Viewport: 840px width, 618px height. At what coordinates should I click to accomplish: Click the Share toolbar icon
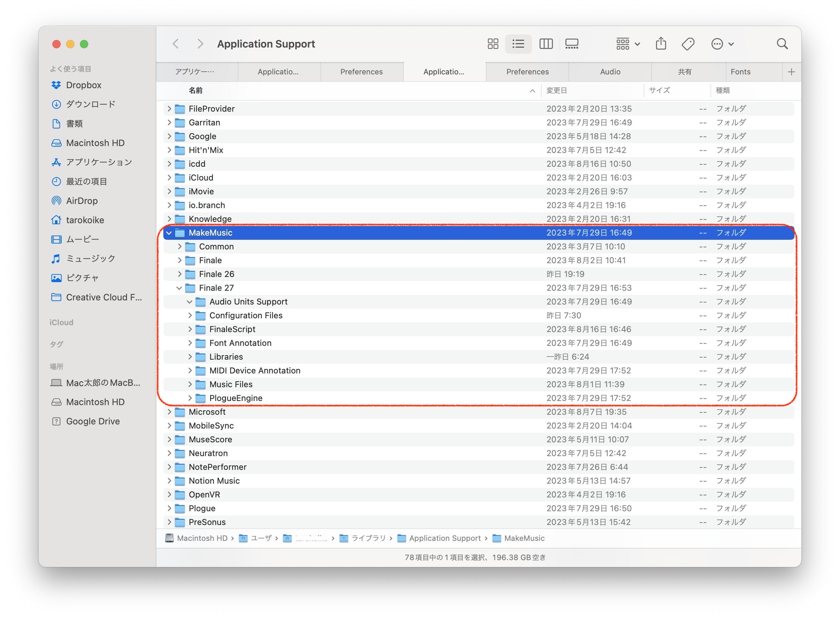(661, 44)
